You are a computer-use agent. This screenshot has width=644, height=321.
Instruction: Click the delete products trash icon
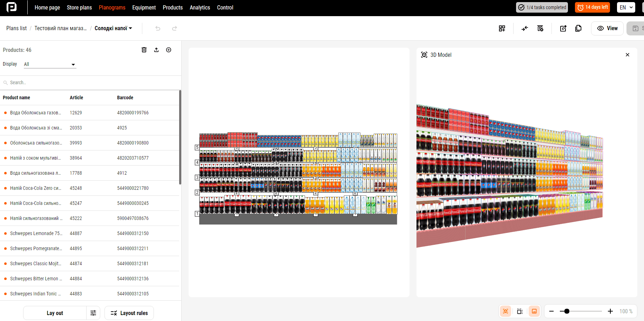(144, 50)
